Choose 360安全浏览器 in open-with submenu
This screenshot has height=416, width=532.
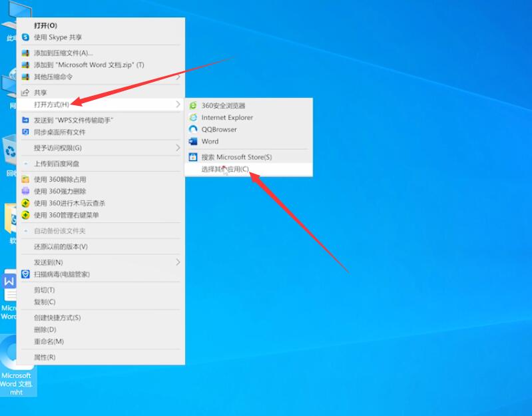pos(248,105)
